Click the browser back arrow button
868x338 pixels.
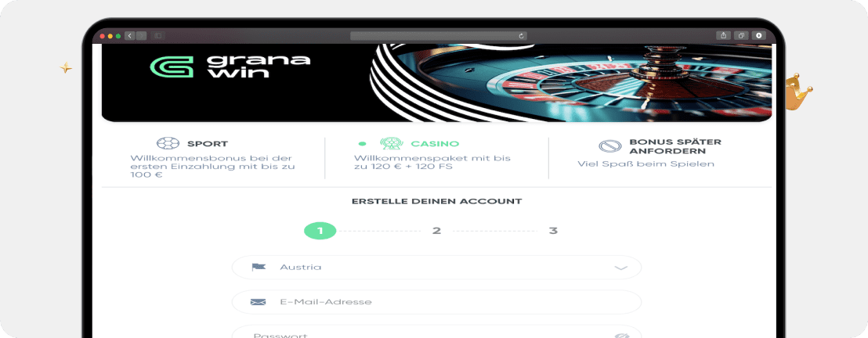coord(129,36)
